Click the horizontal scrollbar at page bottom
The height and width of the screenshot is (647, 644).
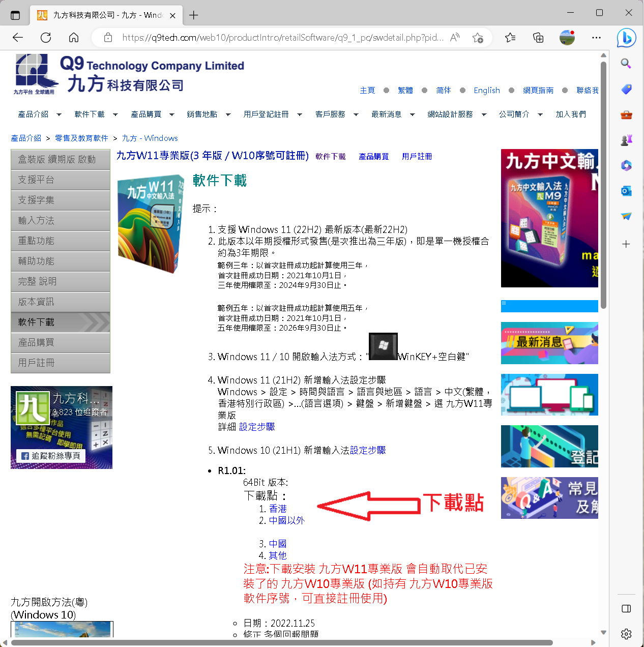pyautogui.click(x=282, y=642)
